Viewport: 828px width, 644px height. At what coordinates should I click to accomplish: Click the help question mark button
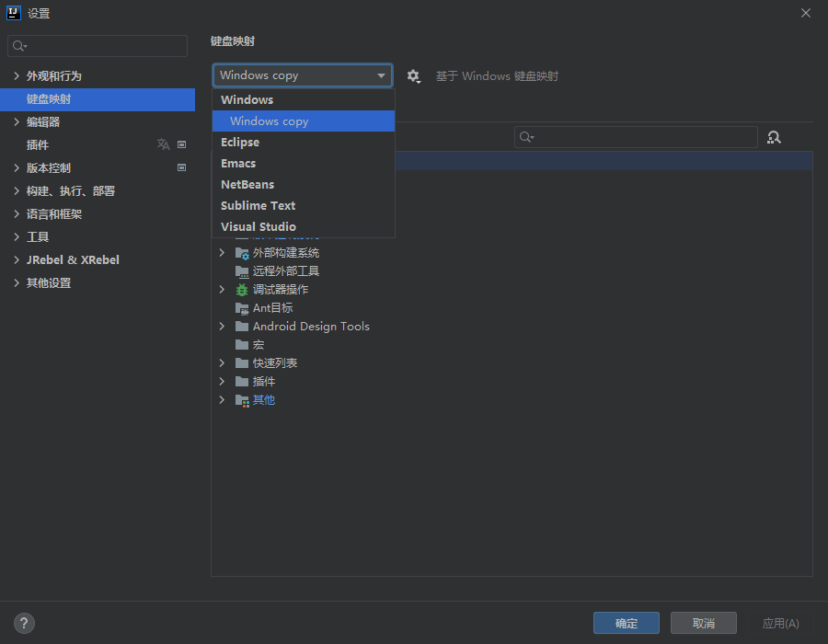24,623
